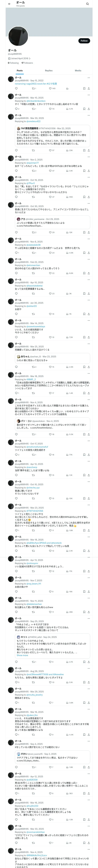This screenshot has width=98, height=868.
Task: Reply to the Nov 8, 2025 post
Action: point(16,253)
